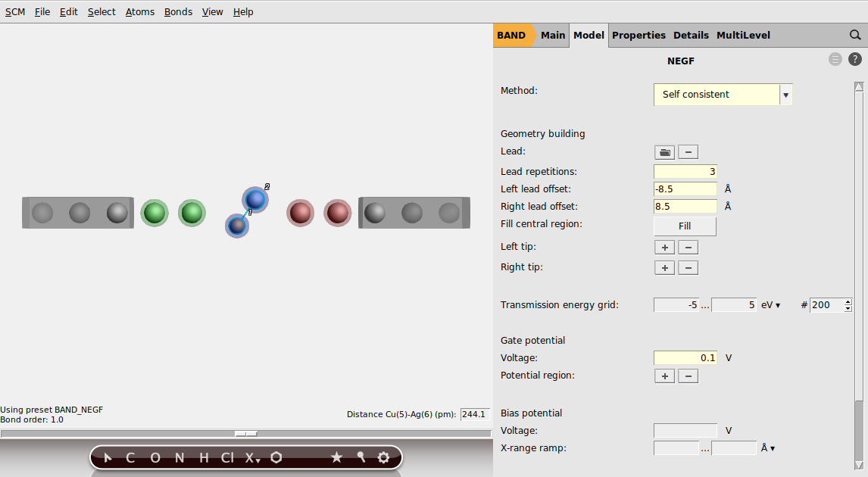Open the NEGF help question mark
868x477 pixels.
coord(854,59)
